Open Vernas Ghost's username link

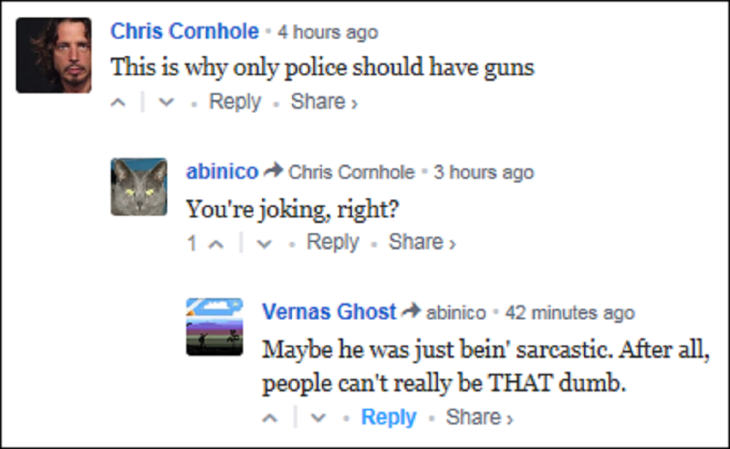point(328,312)
